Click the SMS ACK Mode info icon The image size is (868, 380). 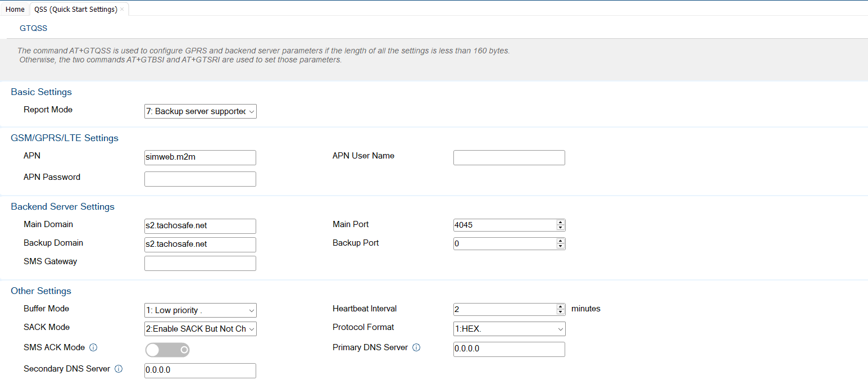tap(94, 347)
